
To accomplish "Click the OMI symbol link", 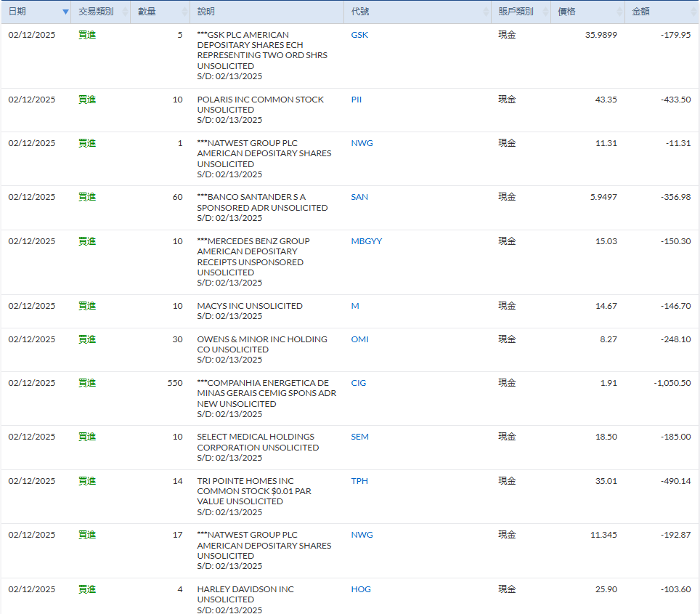I will pyautogui.click(x=360, y=339).
